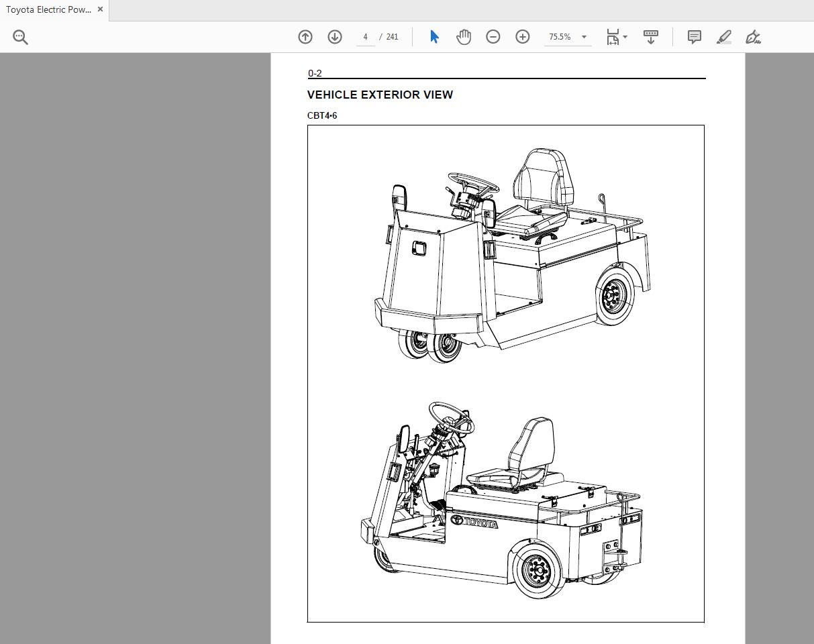The width and height of the screenshot is (814, 644).
Task: Click the Zoom Out icon
Action: (x=493, y=37)
